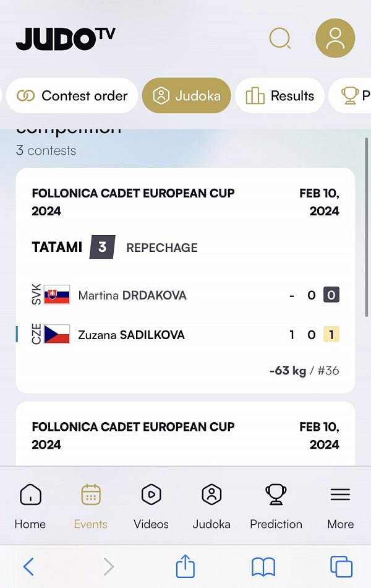Open Martina DRDAKOVA's profile
The height and width of the screenshot is (588, 371).
[x=132, y=296]
